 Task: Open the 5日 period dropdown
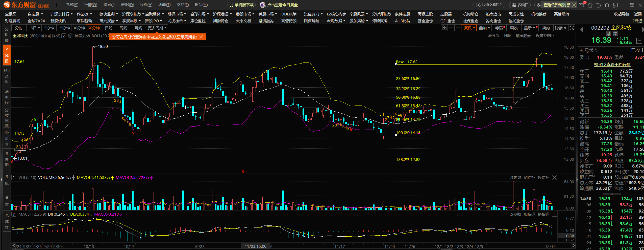[x=35, y=28]
